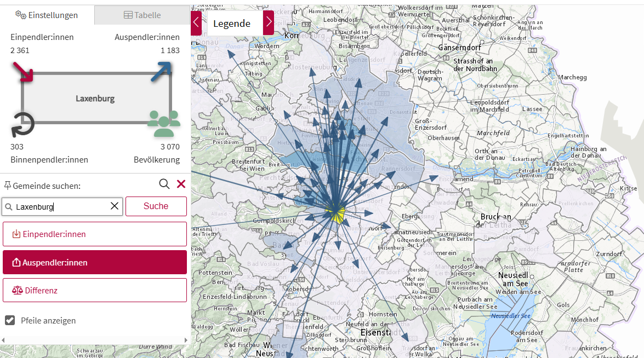Select the Differenz button
This screenshot has width=644, height=358.
click(x=95, y=290)
